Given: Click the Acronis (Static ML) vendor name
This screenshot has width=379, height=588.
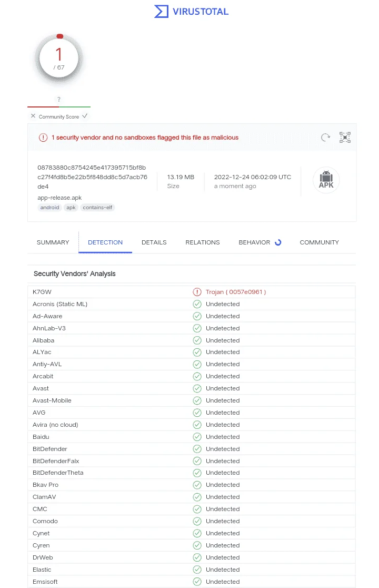Looking at the screenshot, I should (x=60, y=304).
